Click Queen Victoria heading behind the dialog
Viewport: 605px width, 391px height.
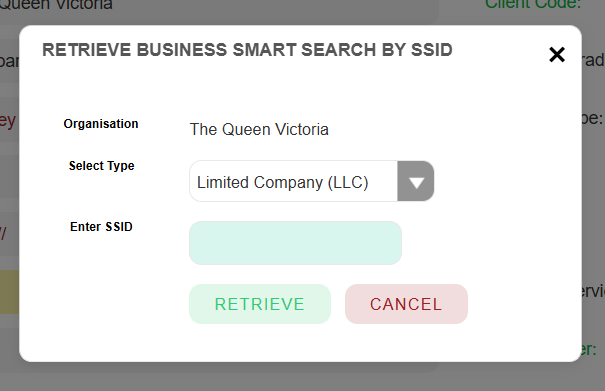pyautogui.click(x=56, y=5)
